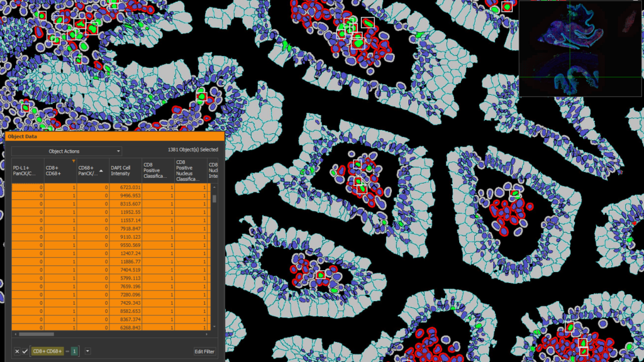
Task: Remove the active filter using the X icon
Action: pos(16,351)
